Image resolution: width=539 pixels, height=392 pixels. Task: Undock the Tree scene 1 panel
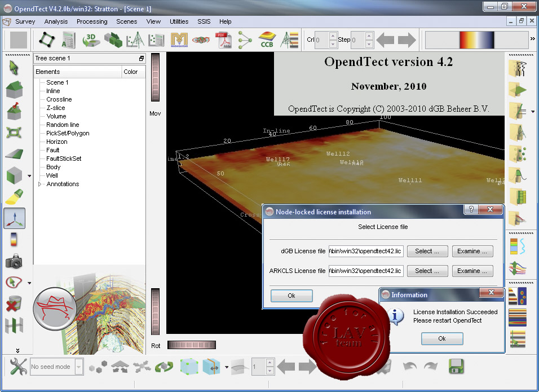tap(142, 59)
